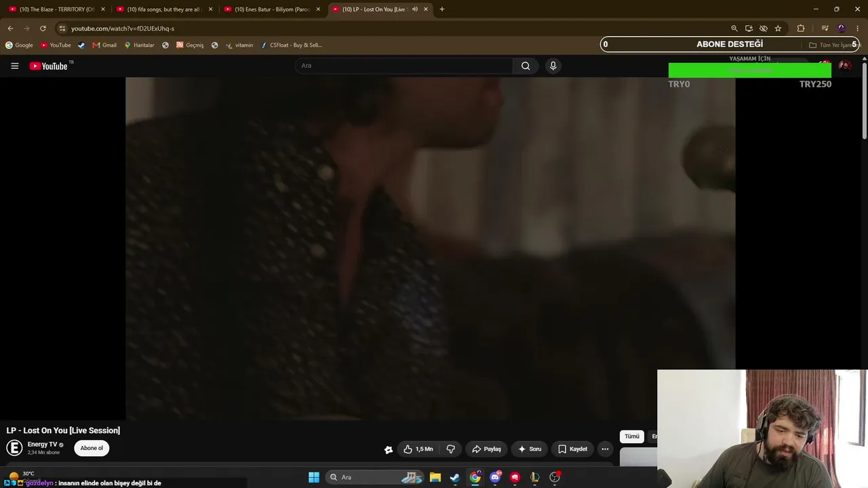
Task: Open Energy TV channel name link
Action: [42, 445]
